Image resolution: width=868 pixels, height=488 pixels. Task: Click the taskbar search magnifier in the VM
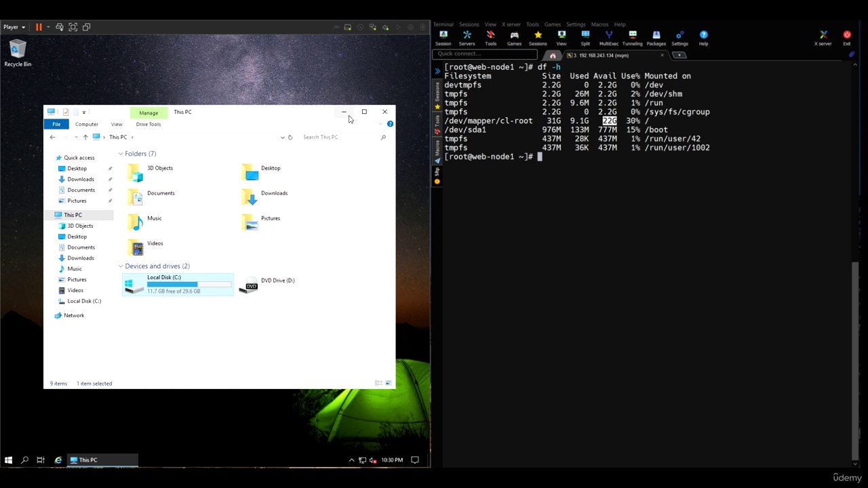pos(24,460)
